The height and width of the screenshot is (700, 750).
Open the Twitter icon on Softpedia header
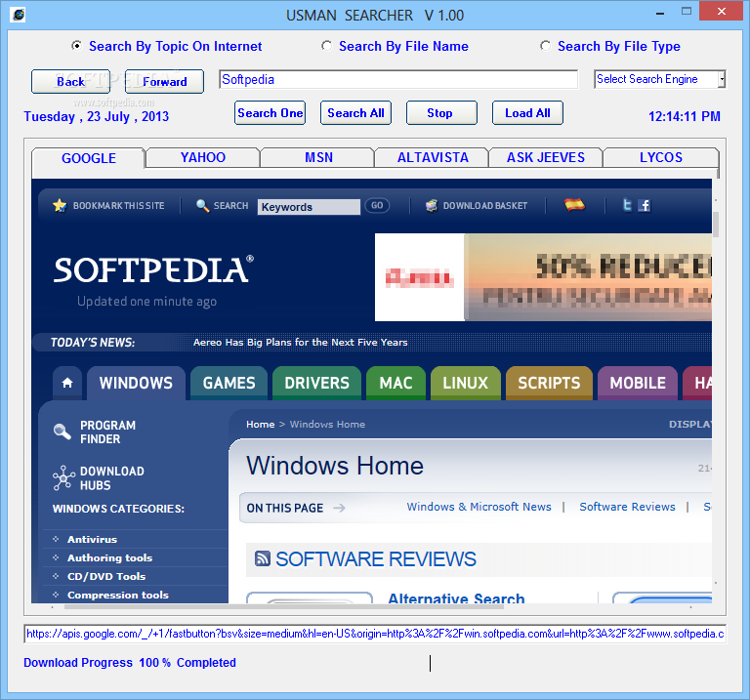coord(627,205)
